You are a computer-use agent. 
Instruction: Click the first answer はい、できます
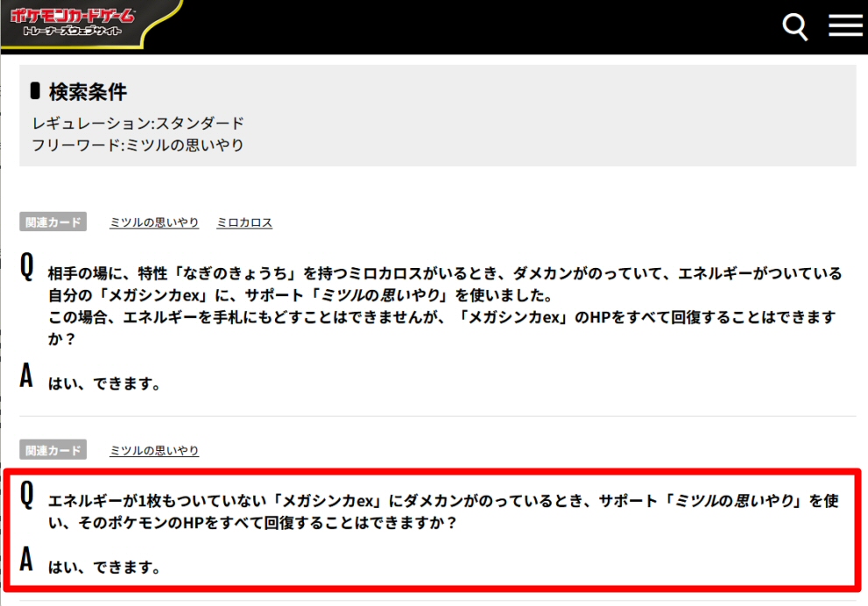click(x=104, y=383)
